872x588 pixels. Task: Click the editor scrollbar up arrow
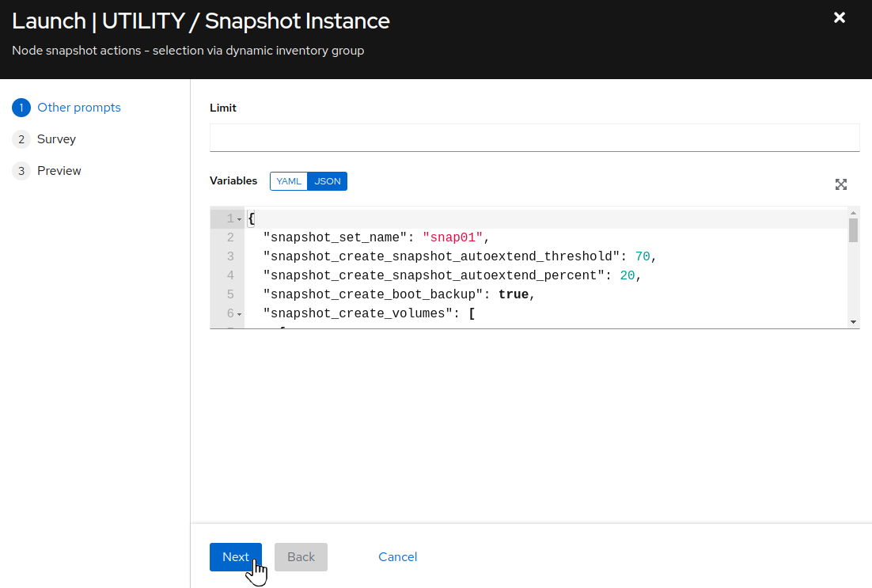(x=853, y=213)
